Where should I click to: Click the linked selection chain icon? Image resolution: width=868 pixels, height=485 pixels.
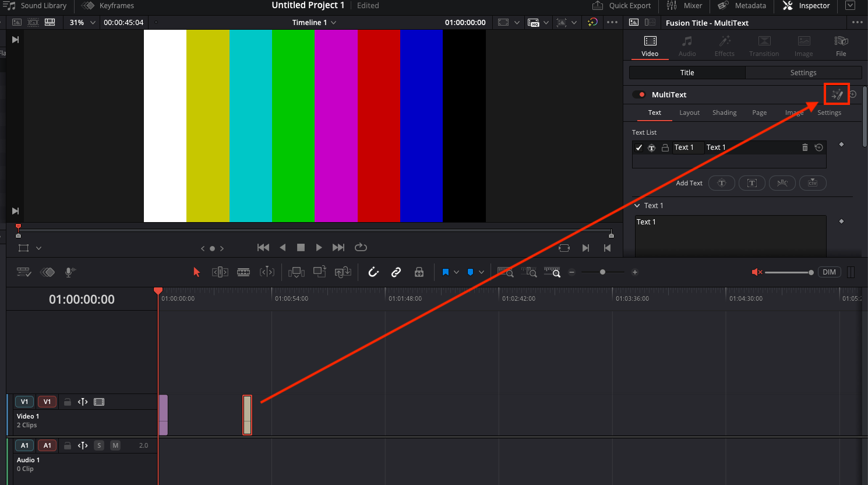pos(396,272)
